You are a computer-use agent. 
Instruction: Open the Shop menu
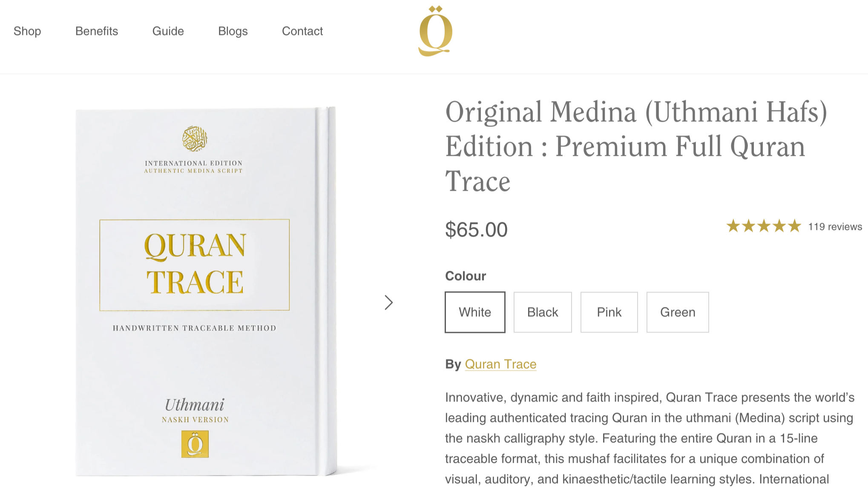coord(27,31)
